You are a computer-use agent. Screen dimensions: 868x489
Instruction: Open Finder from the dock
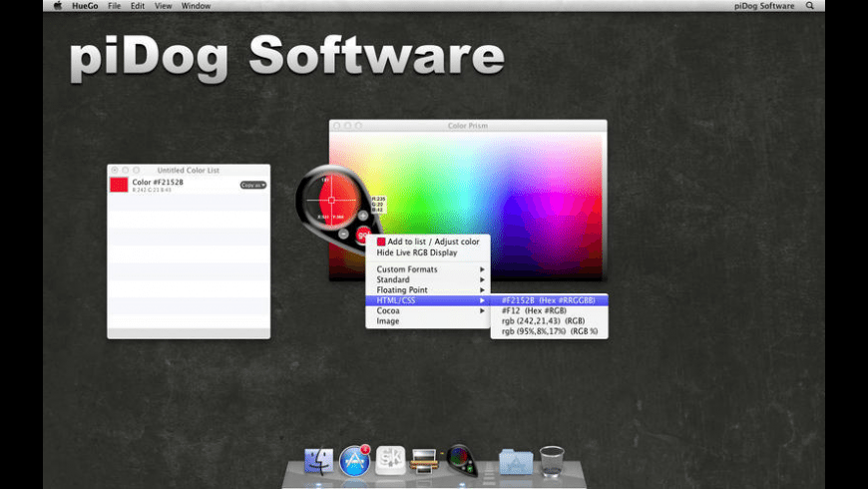319,460
